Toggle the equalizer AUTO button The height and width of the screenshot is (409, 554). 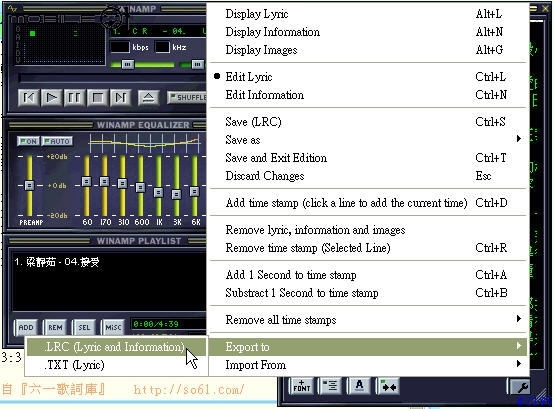coord(57,141)
